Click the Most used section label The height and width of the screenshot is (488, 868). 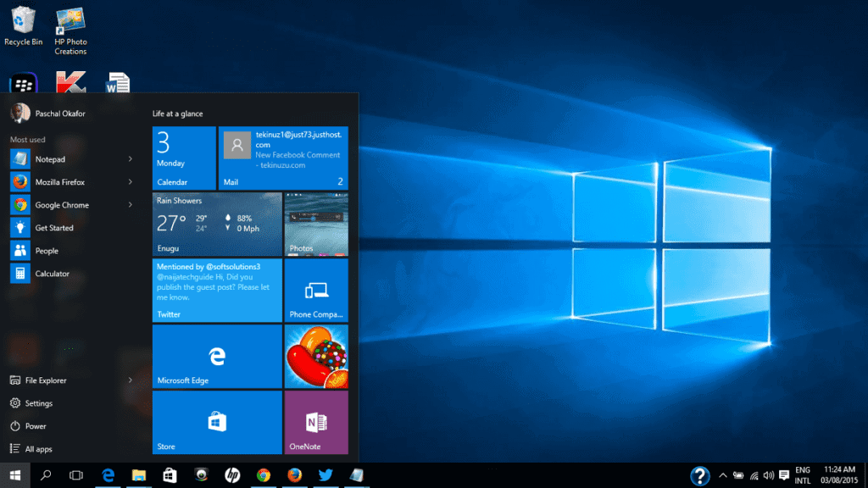point(28,140)
